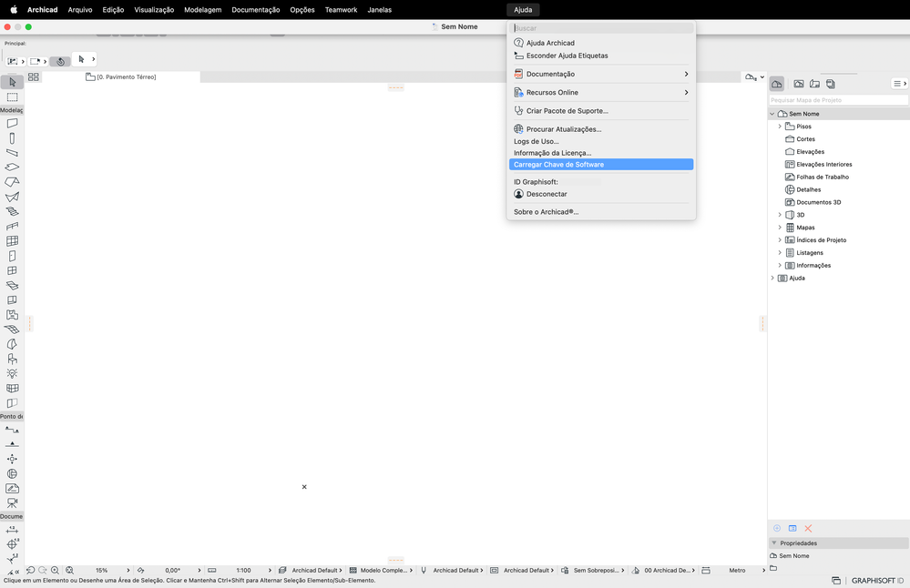The width and height of the screenshot is (910, 588).
Task: Select the Door tool
Action: (x=12, y=256)
